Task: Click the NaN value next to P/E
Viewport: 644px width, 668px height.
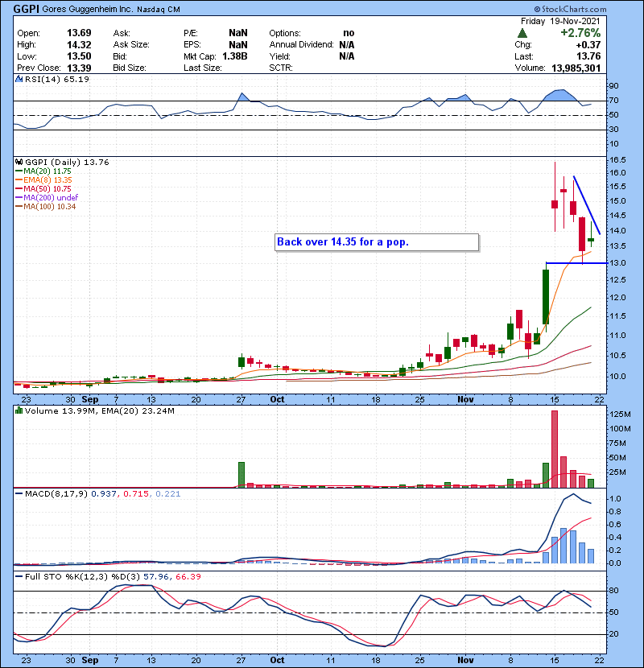Action: [237, 33]
